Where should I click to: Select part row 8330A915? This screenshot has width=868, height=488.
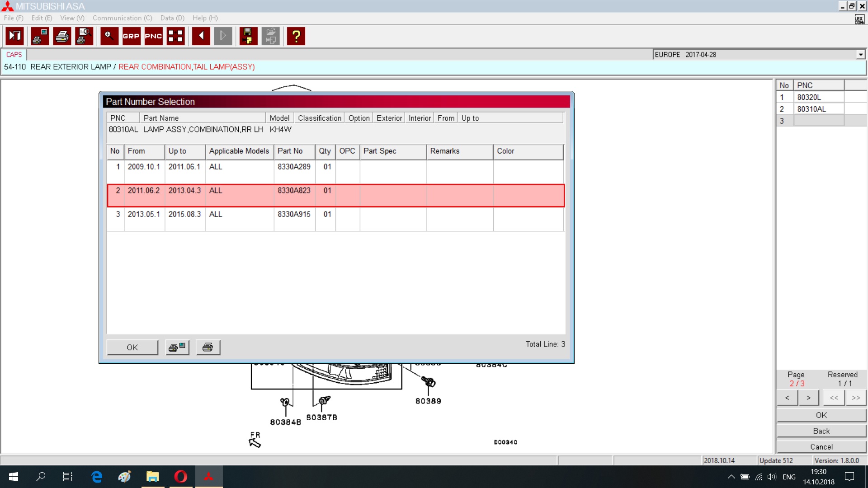294,215
